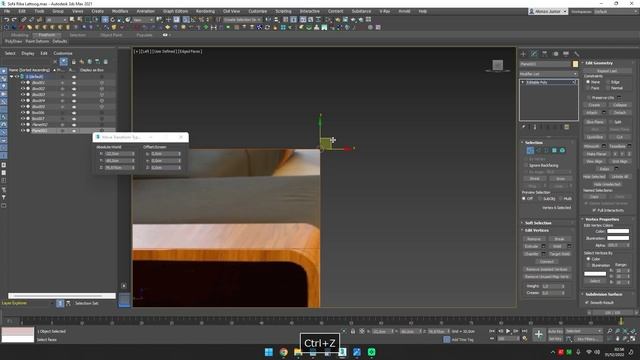
Task: Select Polygon sub-object level icon
Action: click(x=554, y=151)
